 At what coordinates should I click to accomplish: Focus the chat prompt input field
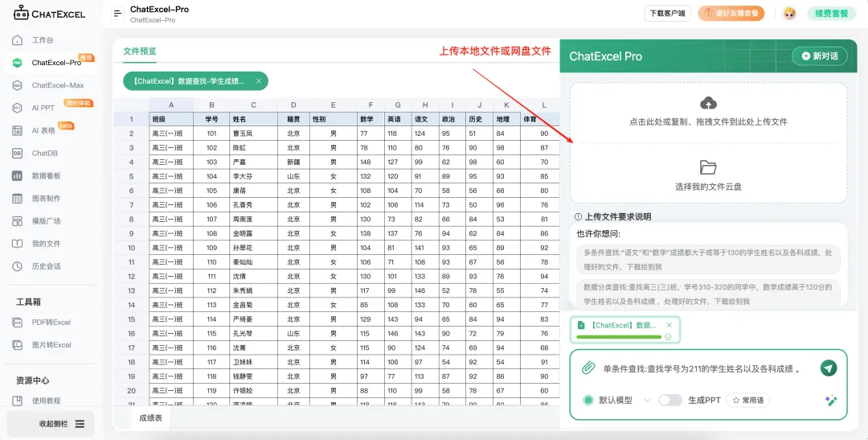click(x=702, y=368)
